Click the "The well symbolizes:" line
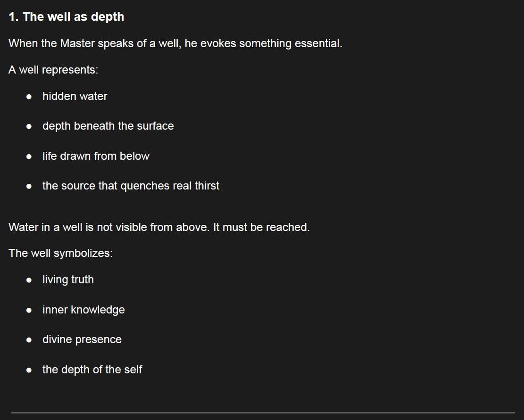The height and width of the screenshot is (420, 524). [x=60, y=253]
